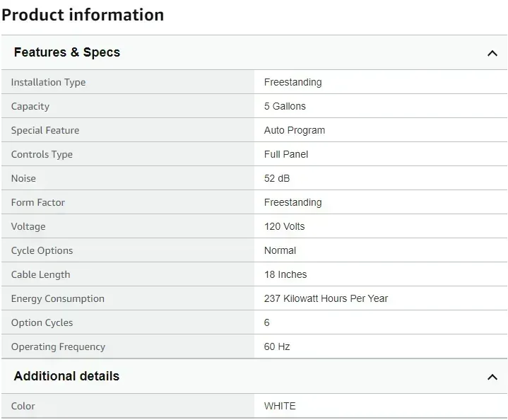The image size is (508, 420).
Task: Select the 237 Kilowatt Hours Per Year text
Action: pos(326,298)
